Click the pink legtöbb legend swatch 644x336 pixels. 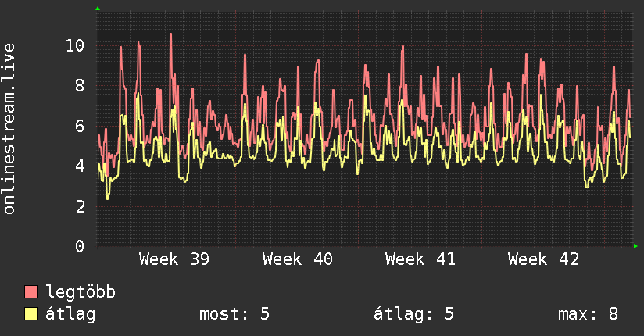click(30, 291)
